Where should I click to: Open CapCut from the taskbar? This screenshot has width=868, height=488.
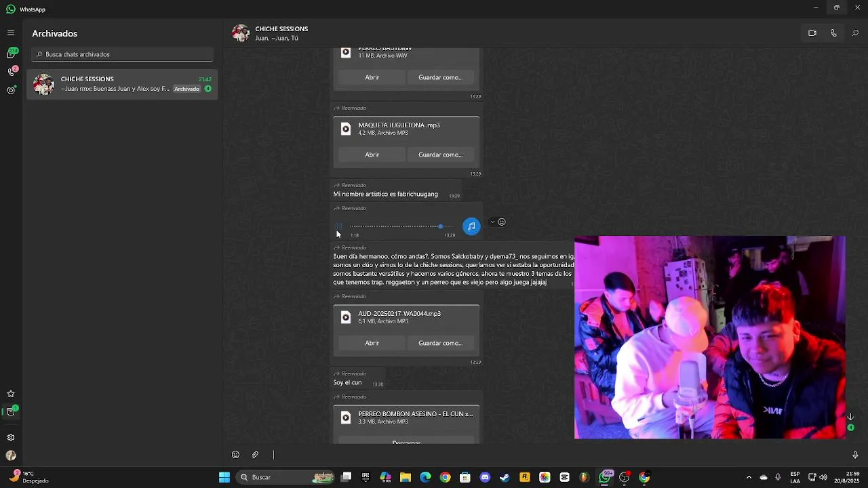[x=564, y=477]
